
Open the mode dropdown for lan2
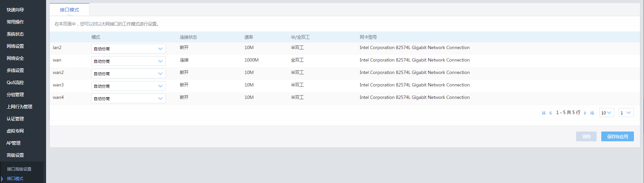(x=128, y=49)
